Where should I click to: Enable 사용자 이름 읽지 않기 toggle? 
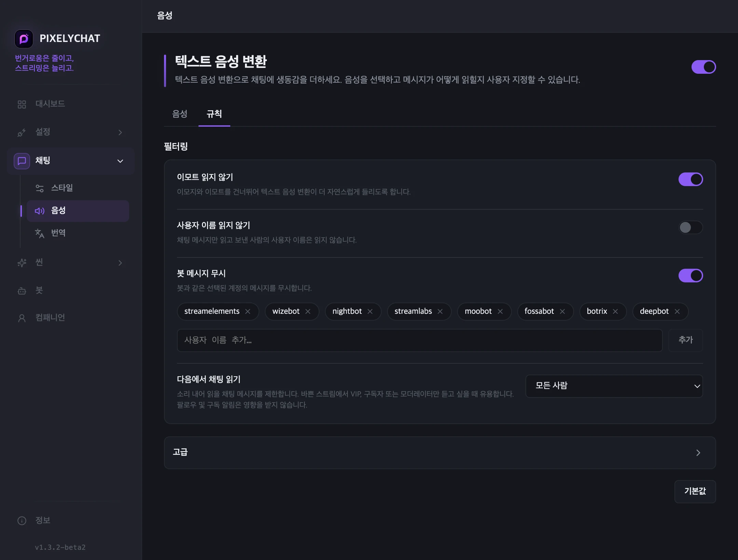point(691,227)
